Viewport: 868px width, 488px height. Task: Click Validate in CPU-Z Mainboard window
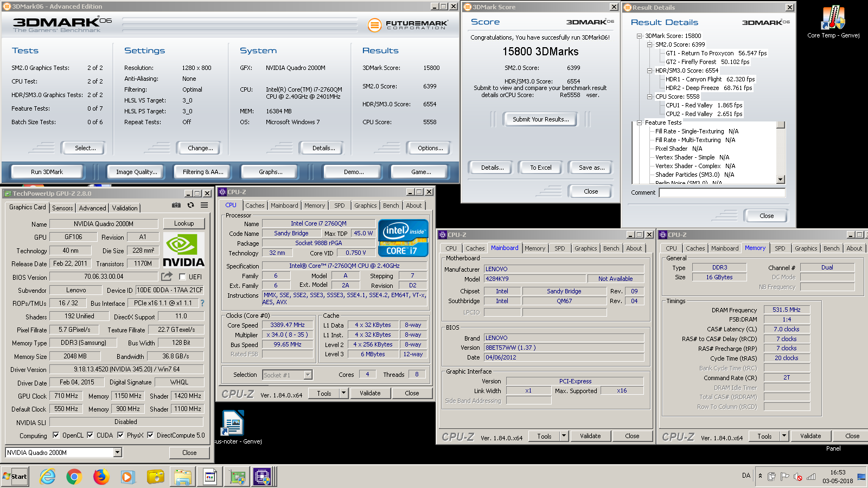tap(590, 436)
